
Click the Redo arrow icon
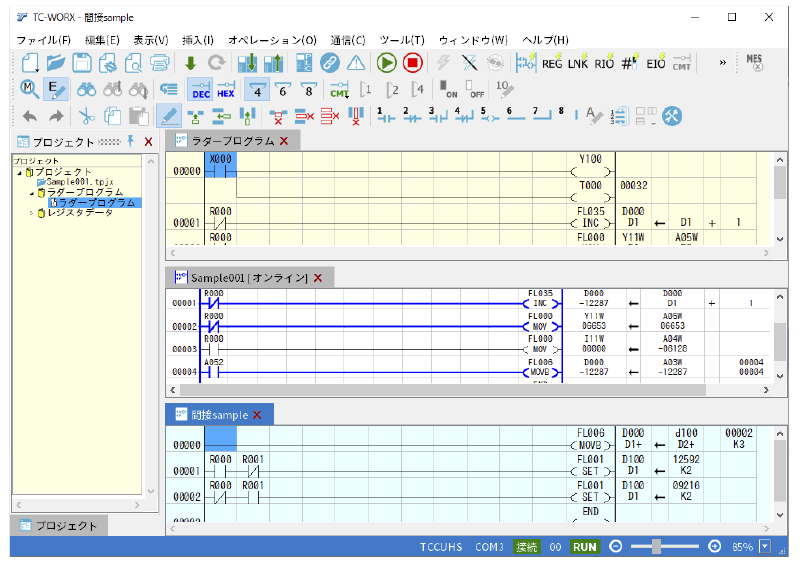click(56, 116)
